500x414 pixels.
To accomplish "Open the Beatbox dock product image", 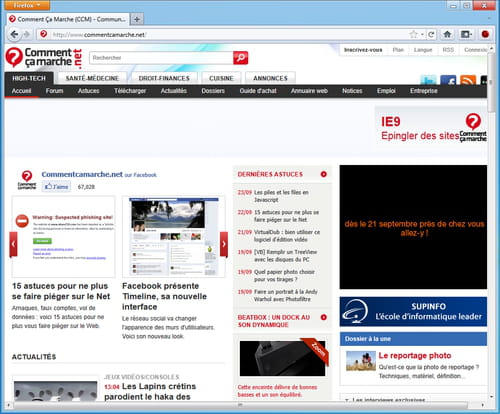I will tap(283, 358).
